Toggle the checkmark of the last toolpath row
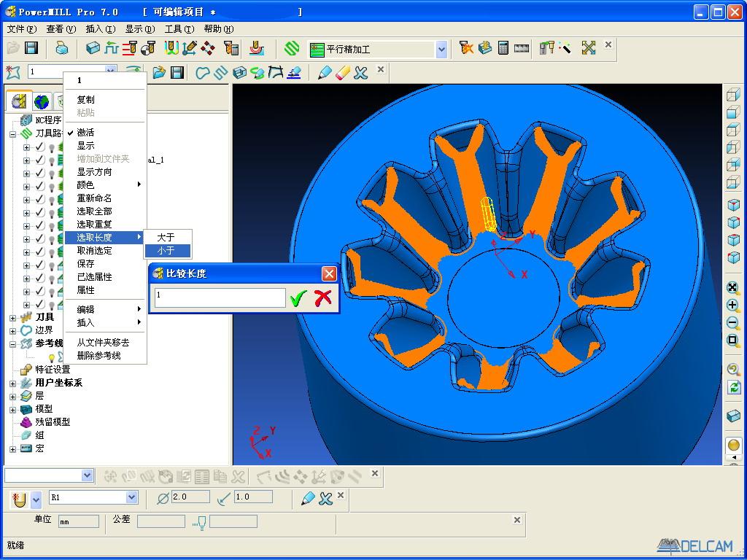747x560 pixels. point(40,304)
